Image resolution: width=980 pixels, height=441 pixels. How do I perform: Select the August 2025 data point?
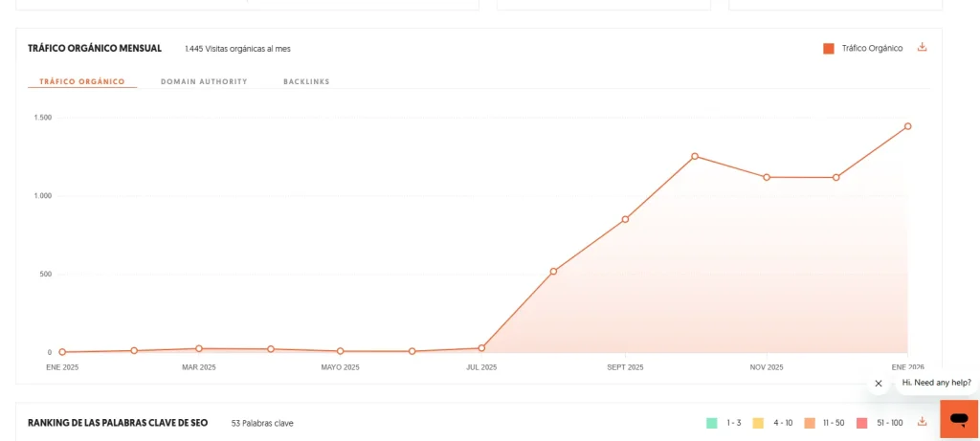tap(553, 272)
